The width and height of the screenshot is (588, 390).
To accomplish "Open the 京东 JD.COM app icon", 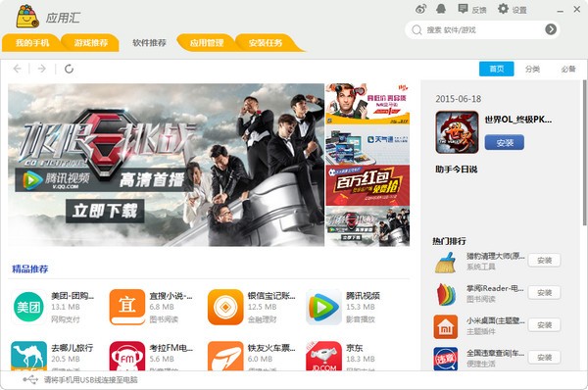I will coord(323,356).
